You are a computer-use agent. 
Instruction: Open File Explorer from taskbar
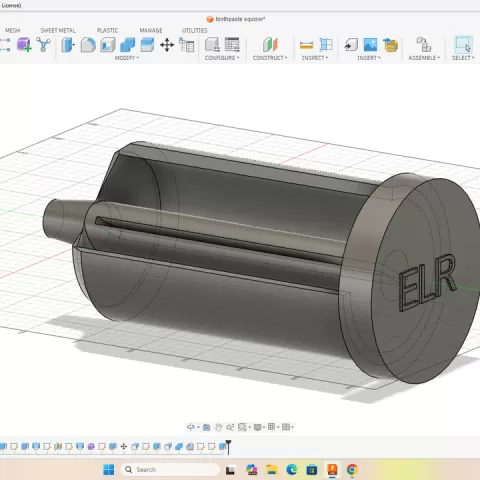(272, 470)
